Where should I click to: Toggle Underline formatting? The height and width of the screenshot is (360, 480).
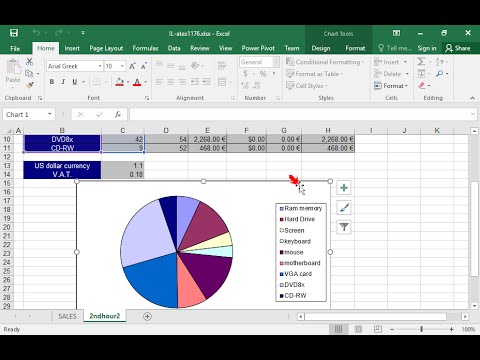pos(75,82)
